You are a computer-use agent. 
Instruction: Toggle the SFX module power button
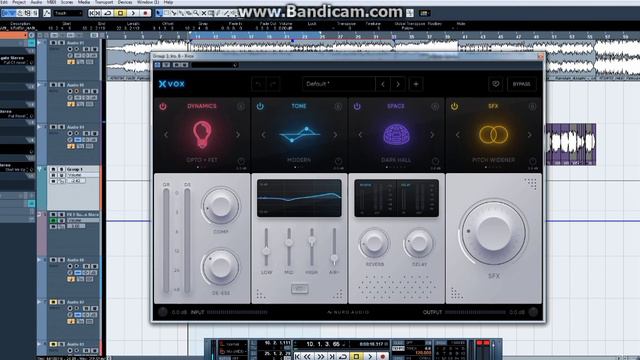pos(454,107)
